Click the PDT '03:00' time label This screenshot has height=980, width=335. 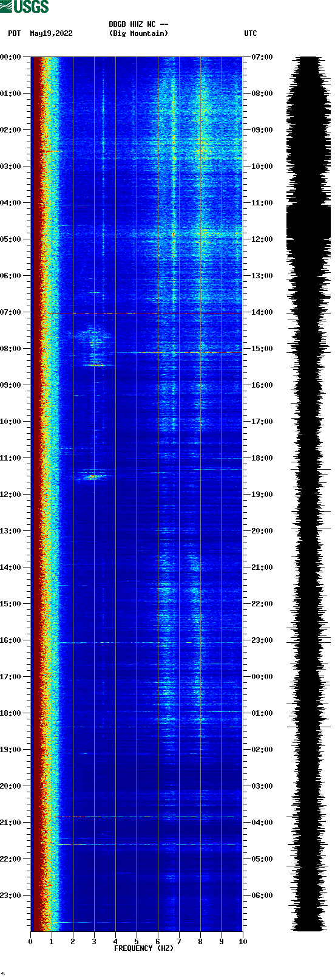click(10, 166)
